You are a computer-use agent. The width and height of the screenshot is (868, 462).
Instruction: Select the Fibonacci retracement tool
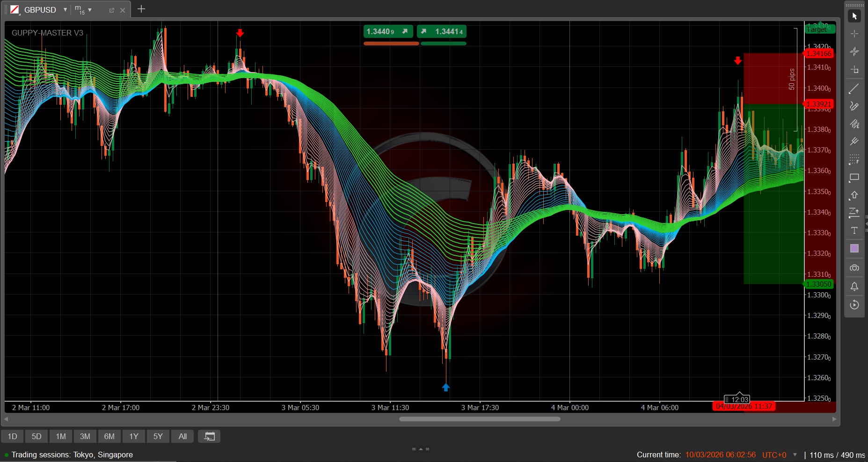[x=854, y=159]
